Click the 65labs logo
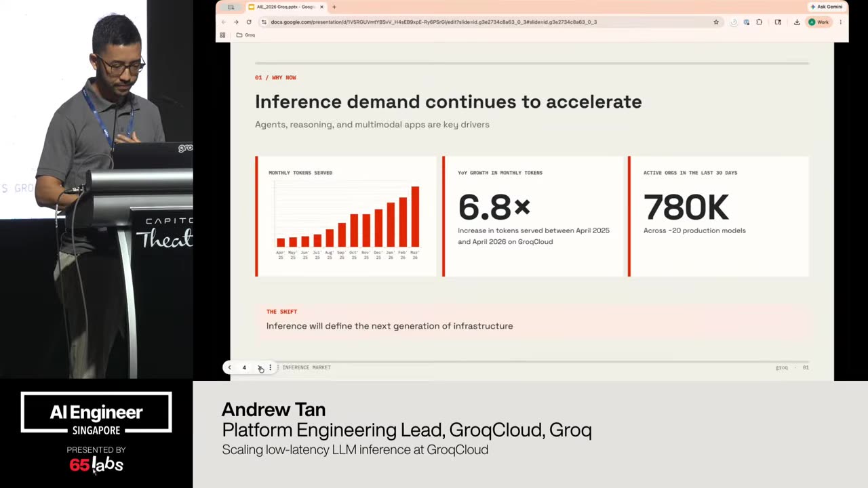Viewport: 868px width, 488px height. tap(96, 464)
